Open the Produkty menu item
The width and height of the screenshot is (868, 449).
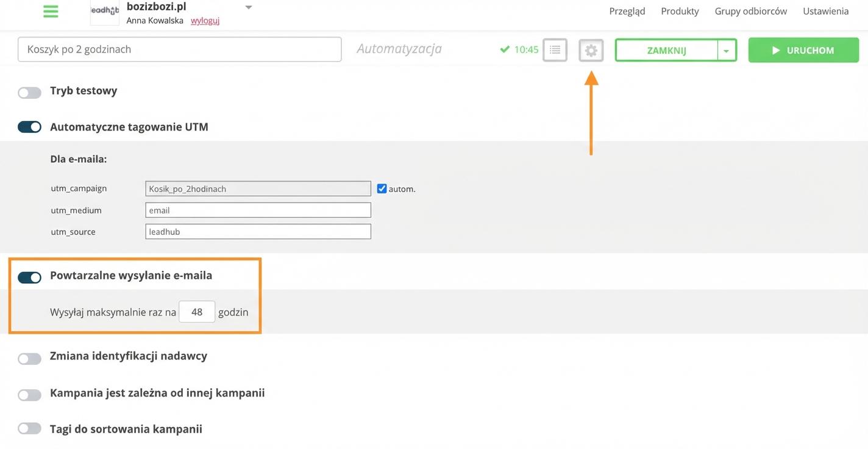click(680, 11)
